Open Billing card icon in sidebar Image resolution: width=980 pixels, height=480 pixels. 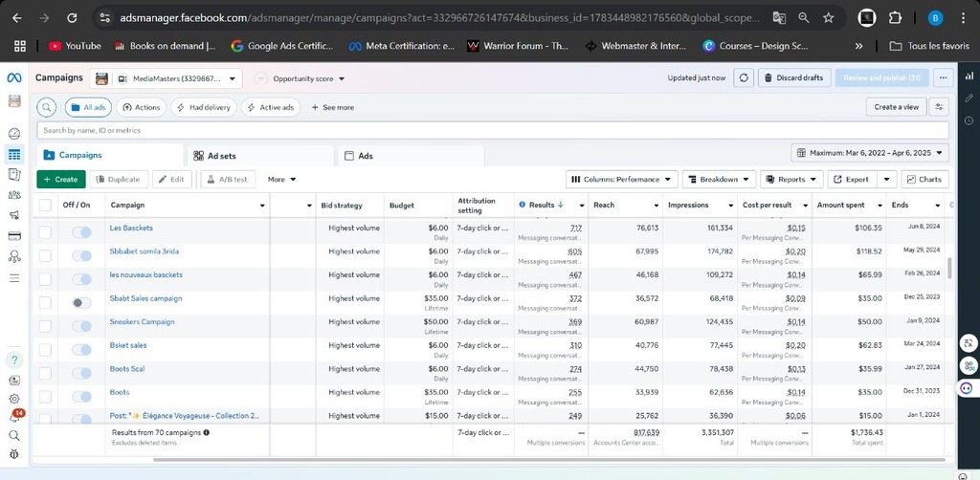click(x=13, y=236)
